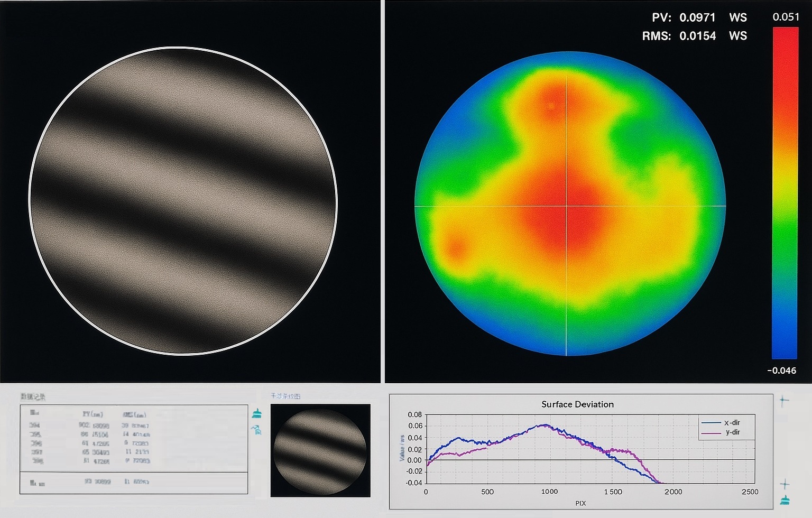Select measurement row 394 in the data table
Viewport: 812px width, 518px height.
(134, 425)
